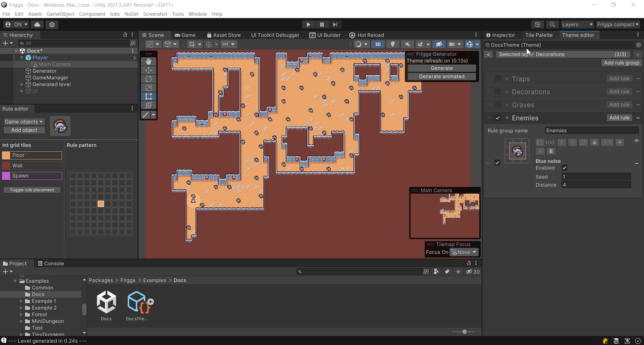Toggle the Locked rule icon

point(594,142)
